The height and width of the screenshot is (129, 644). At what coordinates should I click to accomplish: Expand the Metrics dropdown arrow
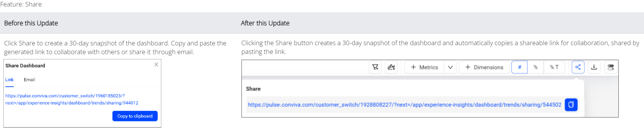[450, 67]
